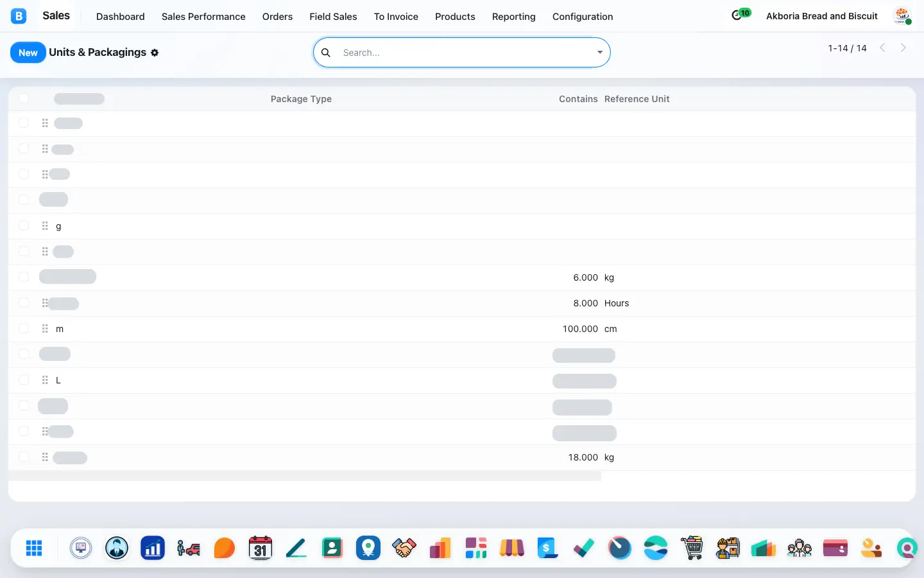Open the calendar app showing 31
The width and height of the screenshot is (924, 578).
pos(261,548)
